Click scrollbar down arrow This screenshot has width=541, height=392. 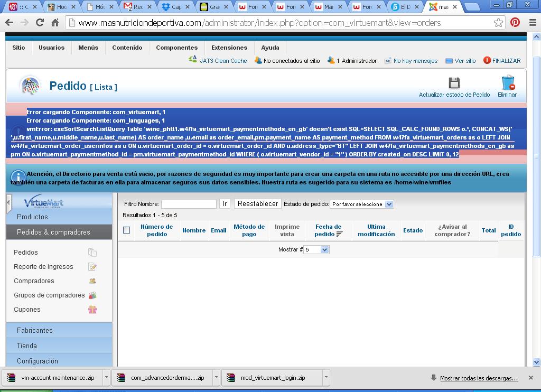point(537,362)
